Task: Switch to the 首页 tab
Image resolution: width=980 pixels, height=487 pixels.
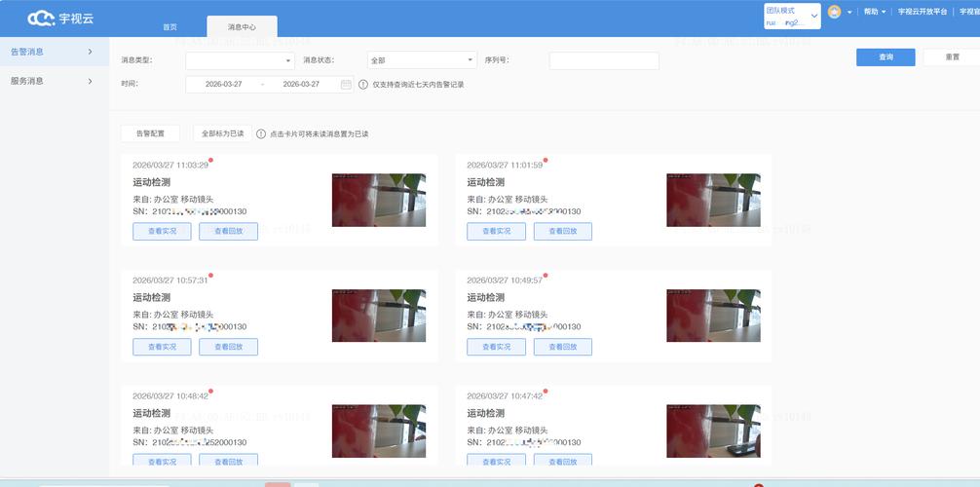Action: [x=170, y=27]
